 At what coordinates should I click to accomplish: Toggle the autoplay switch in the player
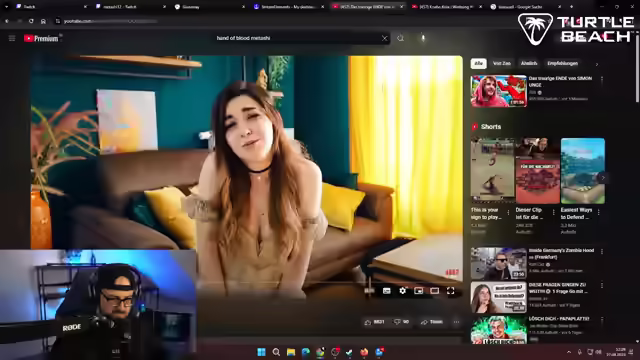[369, 291]
